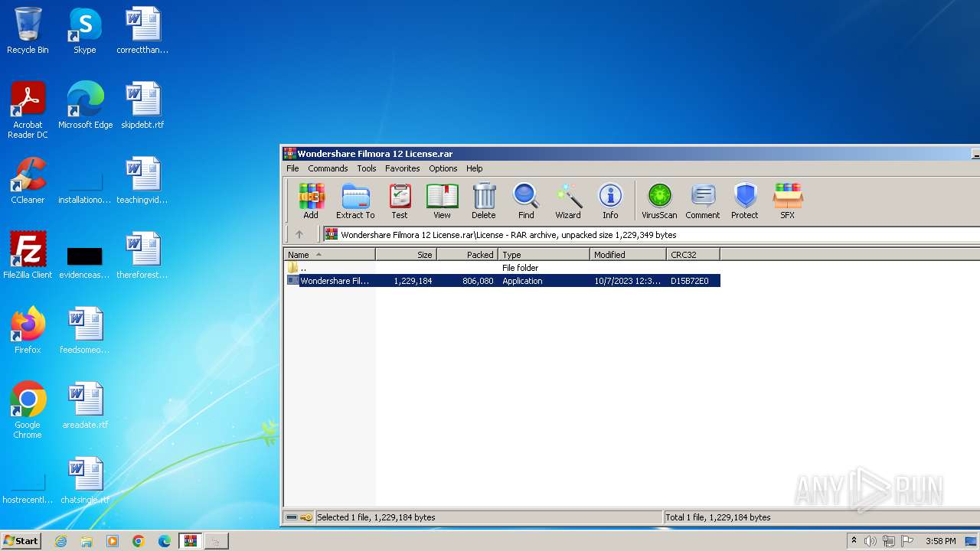Viewport: 980px width, 551px height.
Task: Select the evidenceas... desktop file
Action: coord(85,261)
